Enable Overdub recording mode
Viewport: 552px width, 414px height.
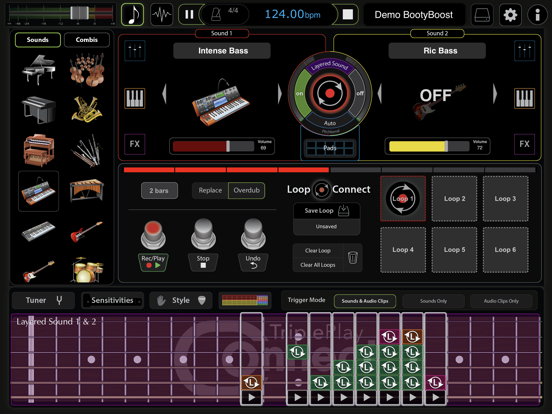(x=246, y=190)
